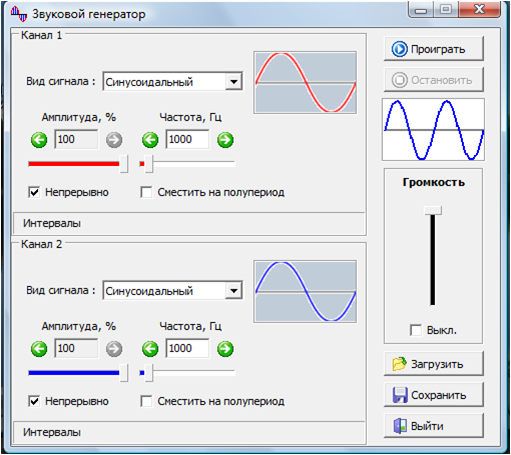Expand Интервалы section under Канал 2
The image size is (511, 455).
point(189,432)
